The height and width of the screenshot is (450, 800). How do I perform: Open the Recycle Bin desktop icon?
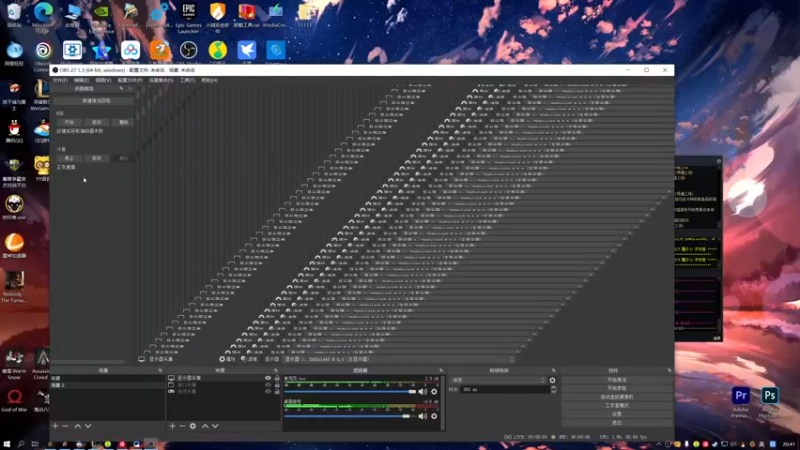pyautogui.click(x=14, y=14)
